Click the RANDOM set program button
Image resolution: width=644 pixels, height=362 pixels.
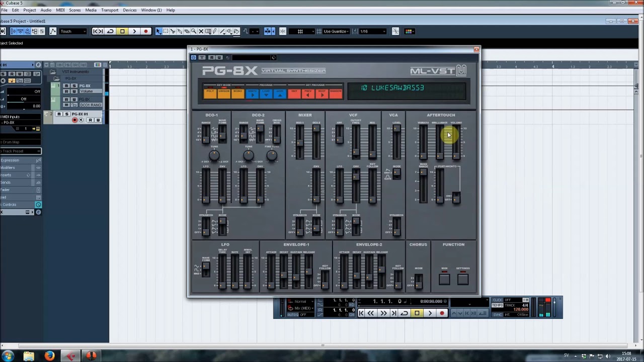pyautogui.click(x=336, y=93)
